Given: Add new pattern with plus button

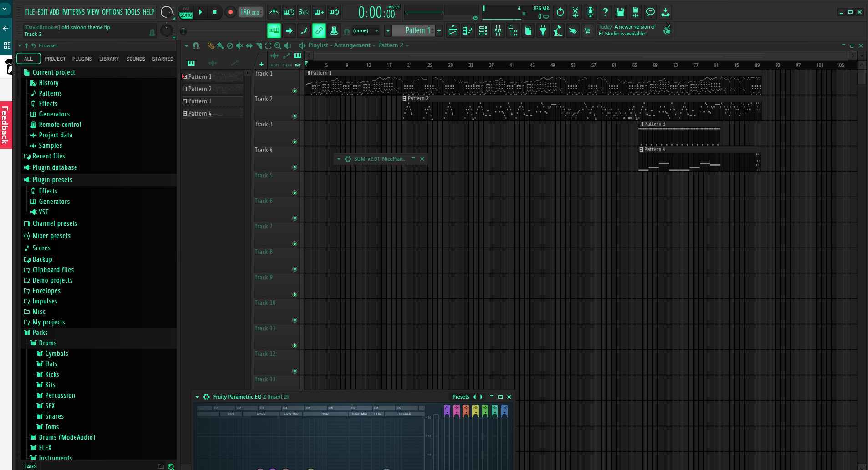Looking at the screenshot, I should (x=439, y=30).
